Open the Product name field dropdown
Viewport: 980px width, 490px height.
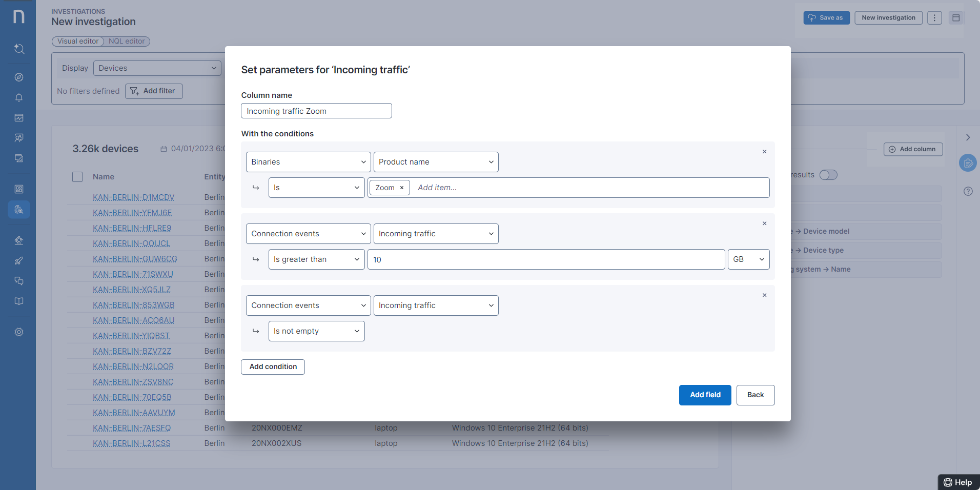[436, 162]
